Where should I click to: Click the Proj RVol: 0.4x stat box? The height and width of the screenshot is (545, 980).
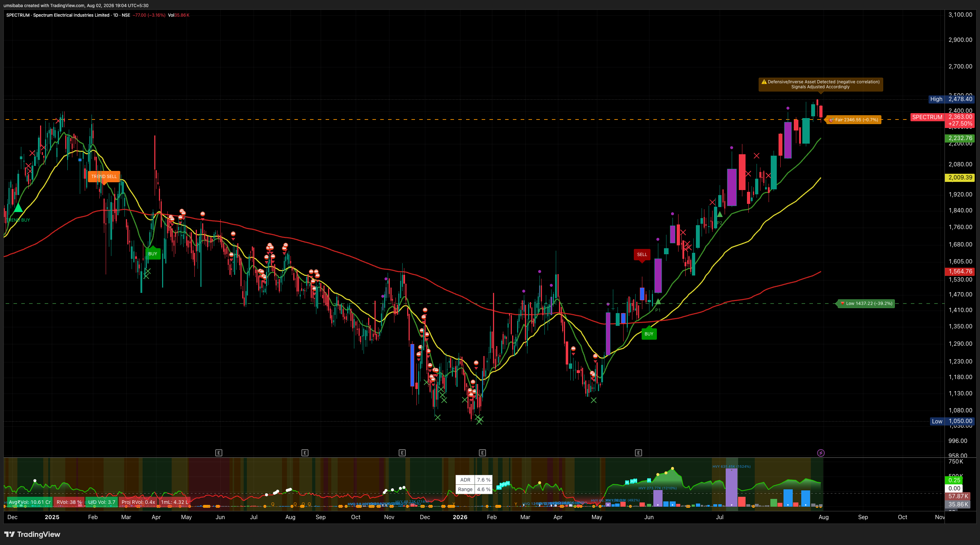pyautogui.click(x=138, y=502)
